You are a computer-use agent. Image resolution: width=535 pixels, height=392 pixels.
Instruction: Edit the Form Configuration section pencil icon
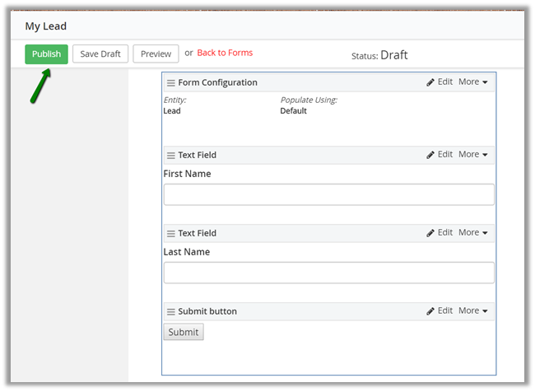[x=430, y=82]
